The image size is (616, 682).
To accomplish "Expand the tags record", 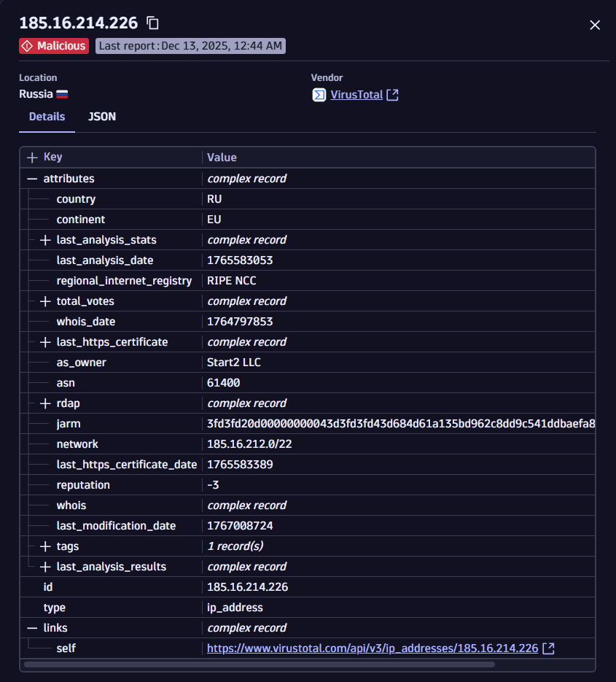I will point(44,546).
